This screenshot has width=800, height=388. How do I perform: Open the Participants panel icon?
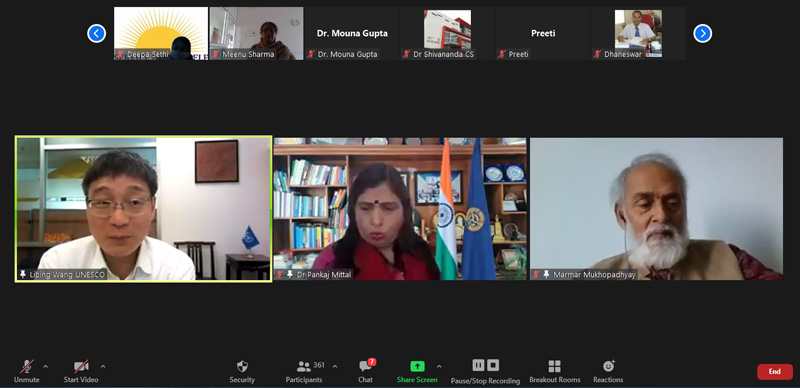(x=304, y=367)
